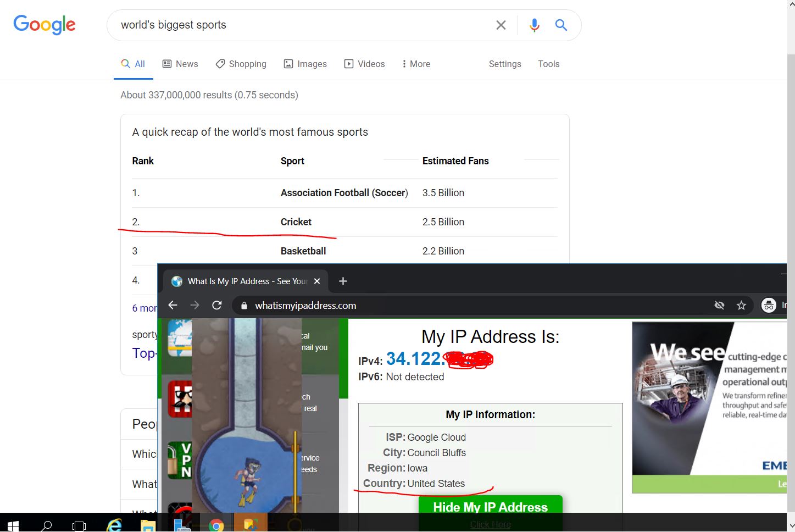Select the What Is My IP Address tab

click(246, 281)
